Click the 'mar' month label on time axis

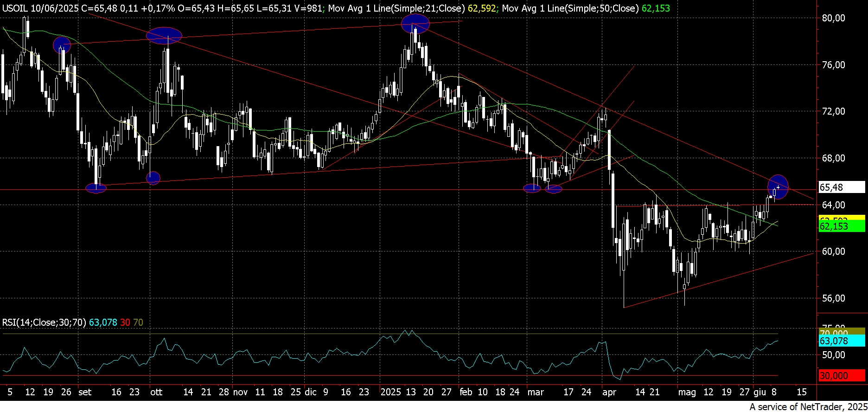click(x=536, y=392)
